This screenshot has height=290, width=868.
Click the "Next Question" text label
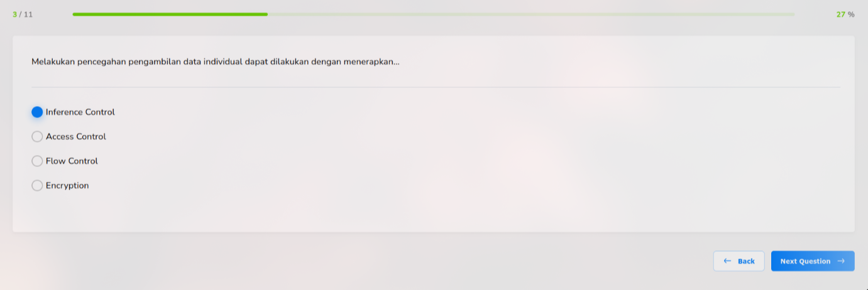(805, 261)
